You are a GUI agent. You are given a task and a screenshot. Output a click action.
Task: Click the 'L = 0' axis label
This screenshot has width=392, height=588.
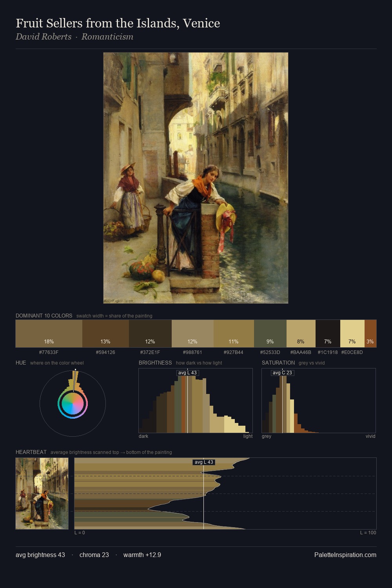(x=80, y=533)
